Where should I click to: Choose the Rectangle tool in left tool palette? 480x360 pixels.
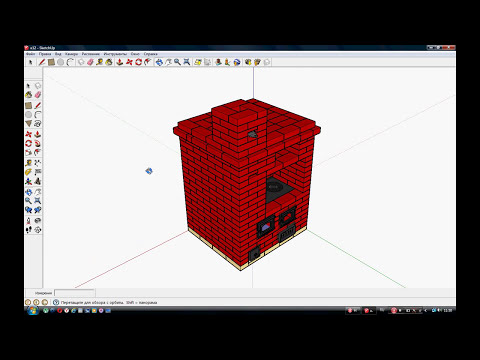tap(29, 106)
